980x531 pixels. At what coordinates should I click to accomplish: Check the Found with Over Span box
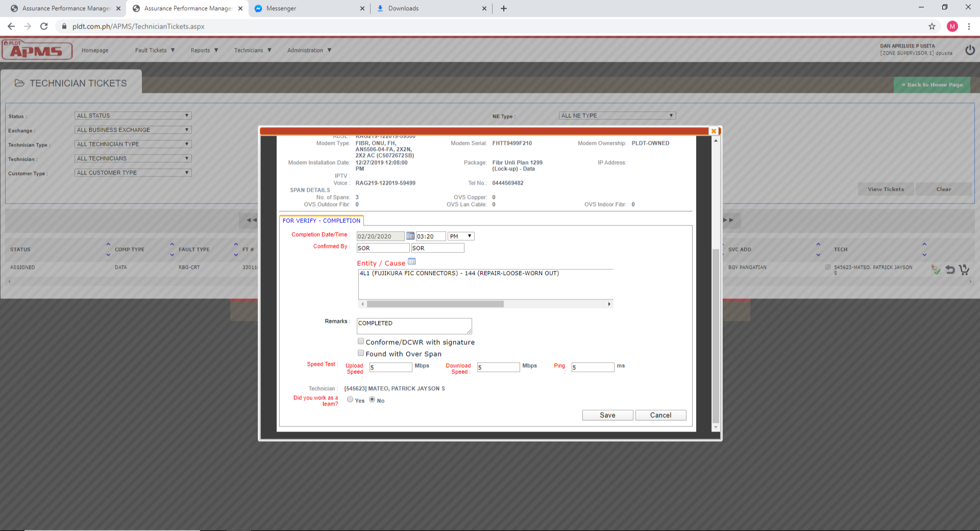coord(361,353)
